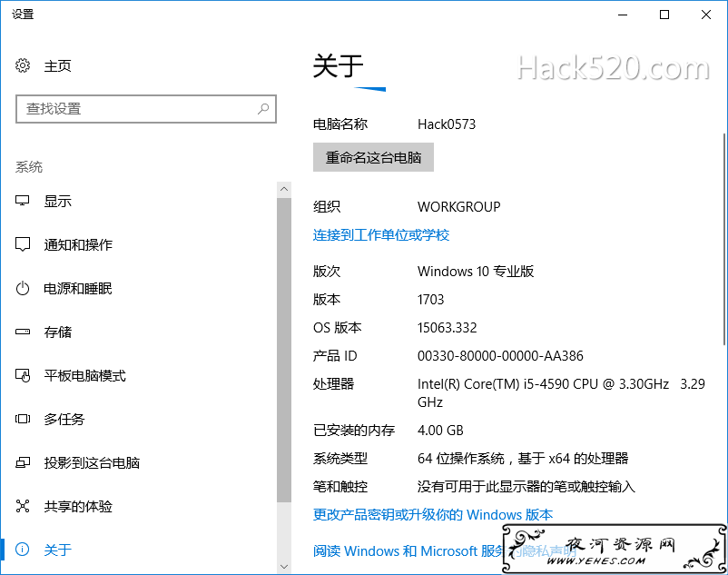Screen dimensions: 728x575
Task: Open 更改产品密钥或升级你的 Windows 版本 link
Action: 433,515
